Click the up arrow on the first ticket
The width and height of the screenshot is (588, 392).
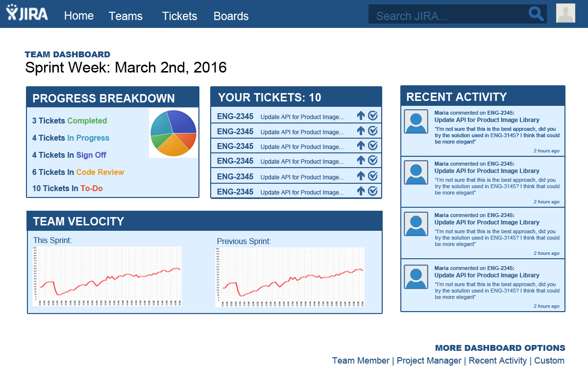coord(361,116)
